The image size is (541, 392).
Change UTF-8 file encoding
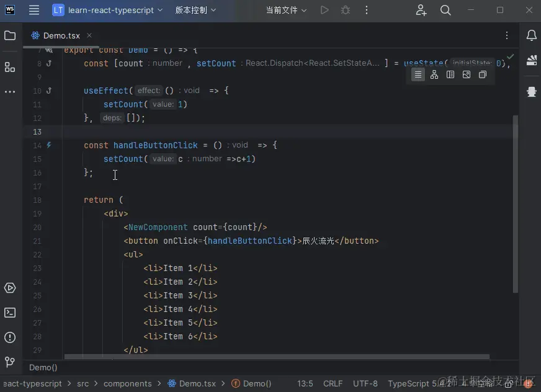365,383
